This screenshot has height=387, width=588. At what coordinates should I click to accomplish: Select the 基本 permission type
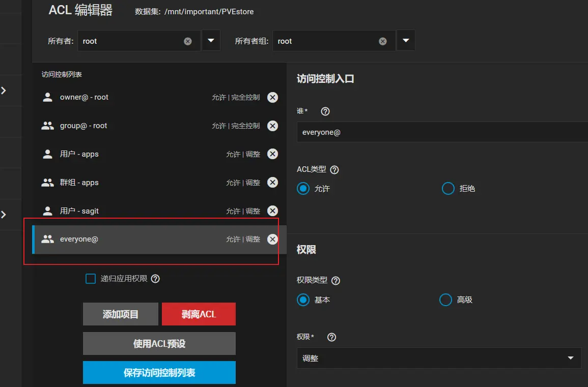click(x=303, y=300)
